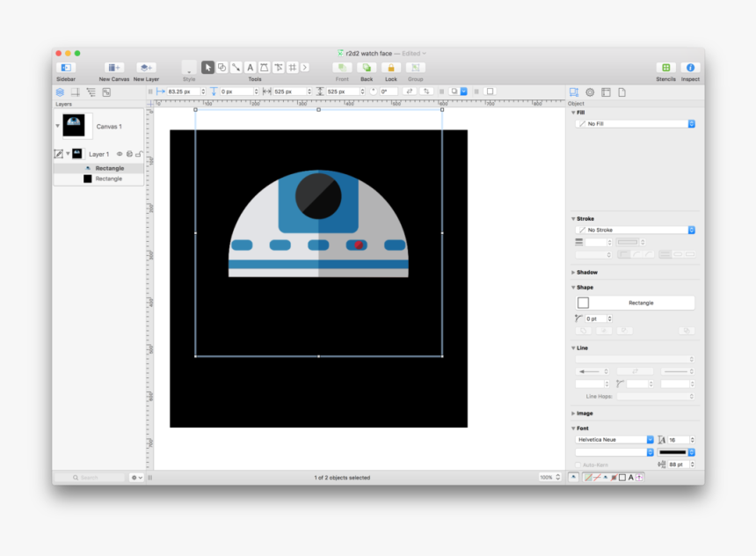The image size is (756, 556).
Task: Select the black Rectangle layer row
Action: click(98, 179)
